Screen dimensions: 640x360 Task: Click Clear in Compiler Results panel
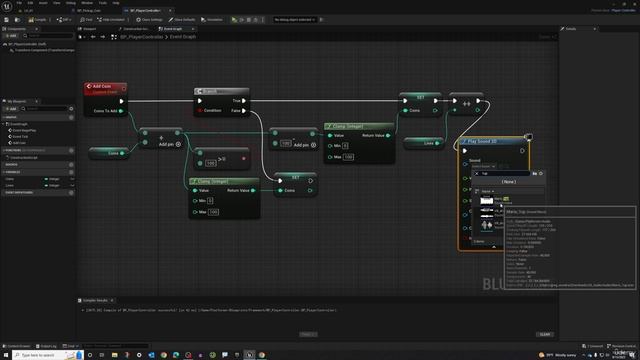(544, 334)
